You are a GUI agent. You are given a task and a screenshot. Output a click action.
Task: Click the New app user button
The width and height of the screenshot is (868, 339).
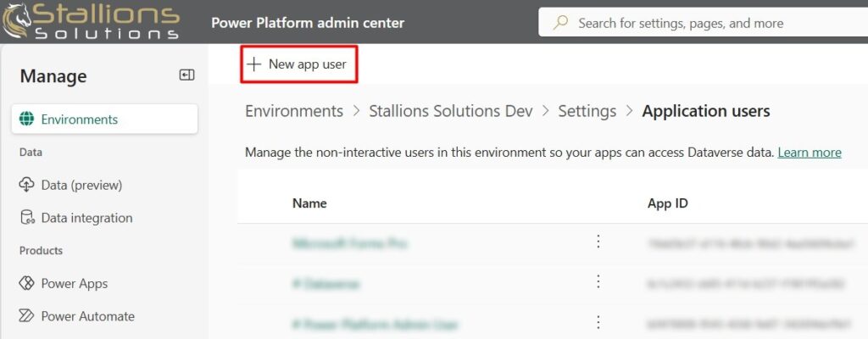[298, 64]
